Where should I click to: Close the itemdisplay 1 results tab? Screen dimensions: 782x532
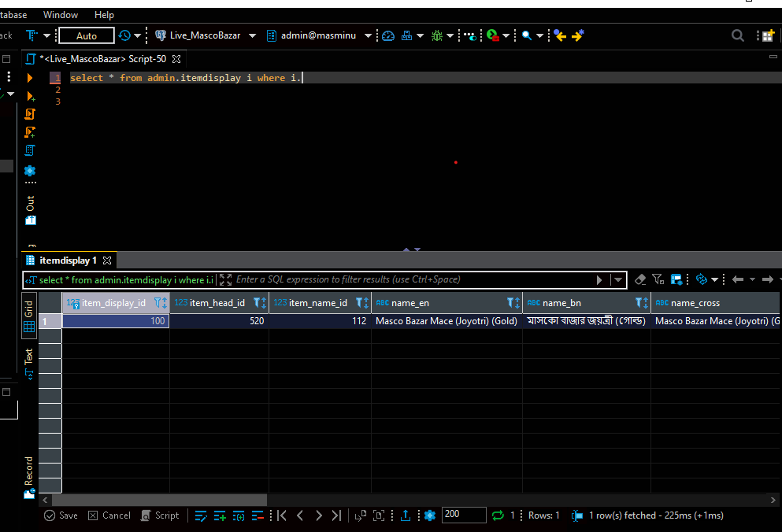click(107, 260)
